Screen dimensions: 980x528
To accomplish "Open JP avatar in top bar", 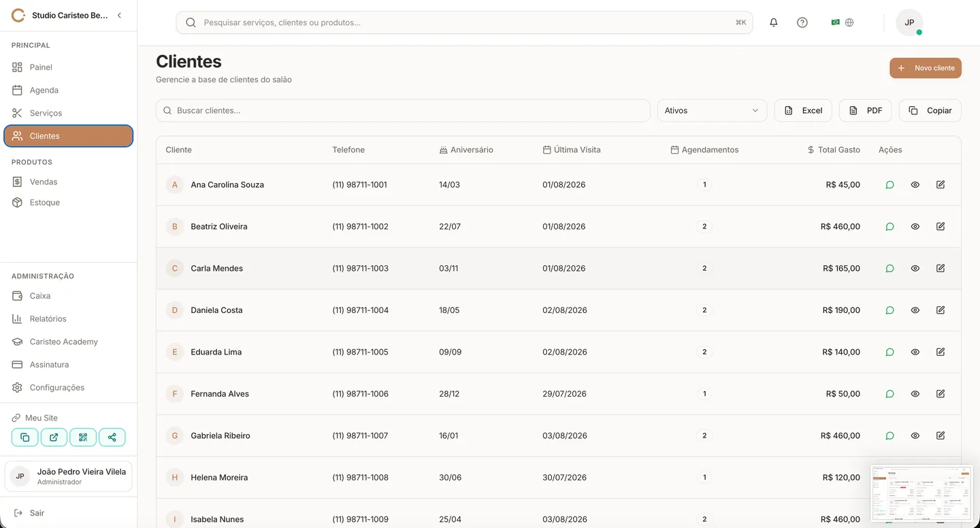I will (x=909, y=22).
